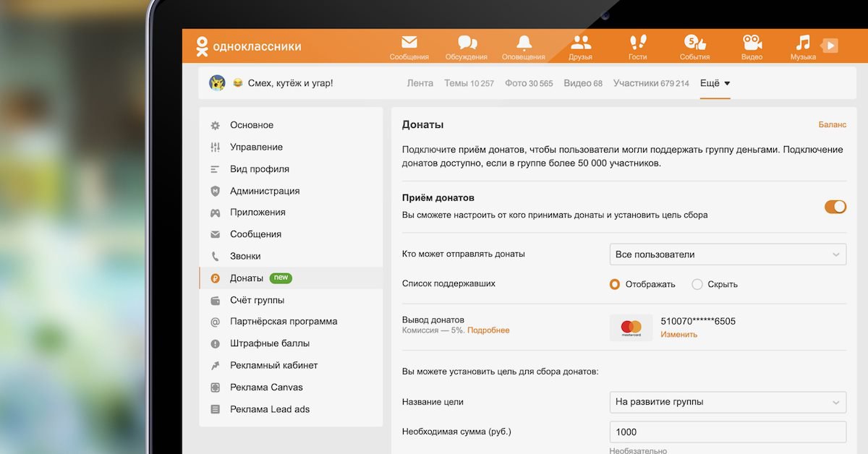Open the Все пользователи dropdown

click(x=728, y=254)
